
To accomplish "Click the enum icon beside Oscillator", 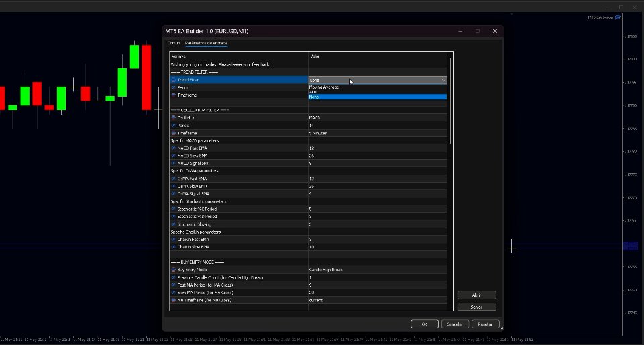I will [173, 118].
